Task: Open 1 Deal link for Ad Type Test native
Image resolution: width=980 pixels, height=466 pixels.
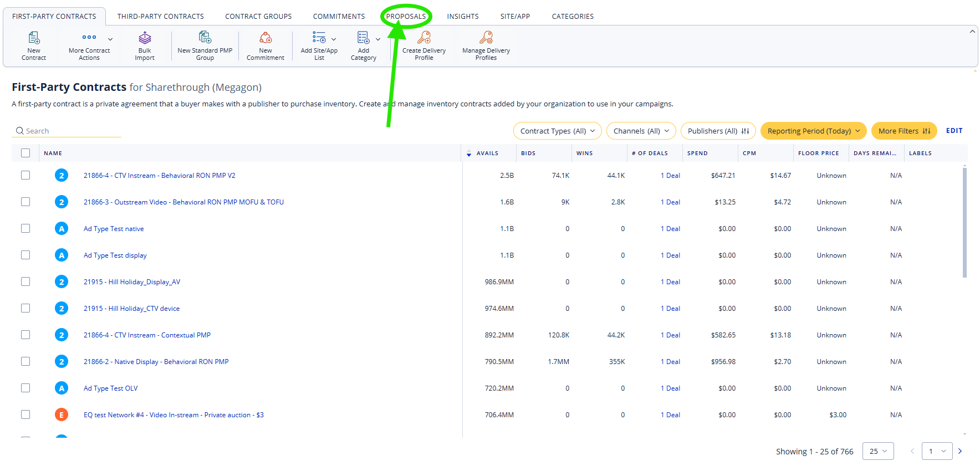Action: pyautogui.click(x=670, y=229)
